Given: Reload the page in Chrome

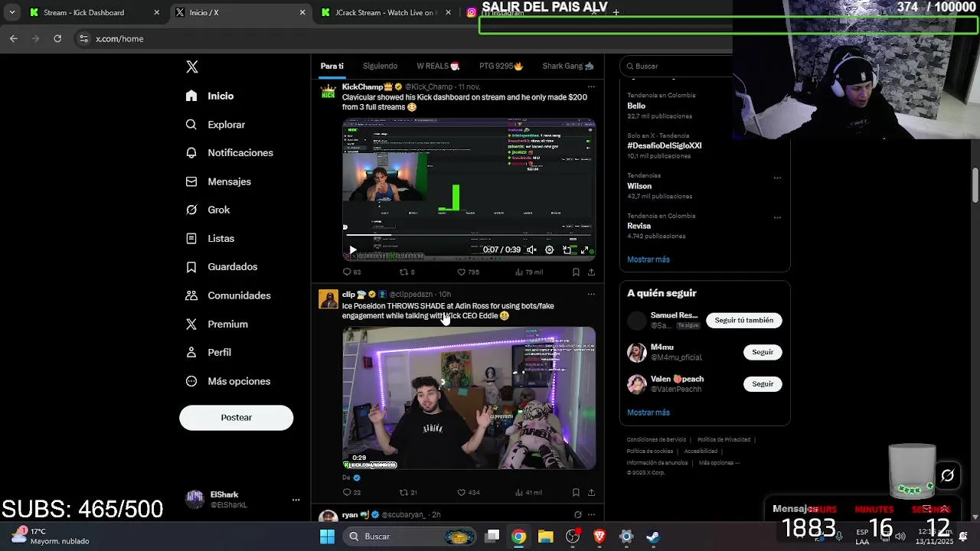Looking at the screenshot, I should pos(57,38).
